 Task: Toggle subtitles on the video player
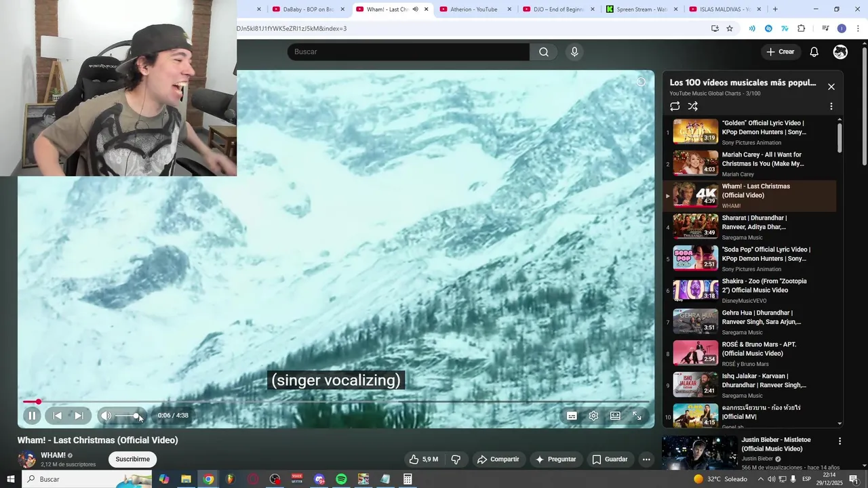pyautogui.click(x=572, y=415)
